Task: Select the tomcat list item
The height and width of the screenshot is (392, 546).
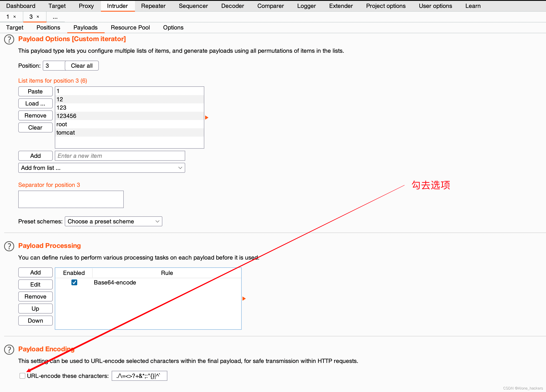Action: pyautogui.click(x=66, y=133)
